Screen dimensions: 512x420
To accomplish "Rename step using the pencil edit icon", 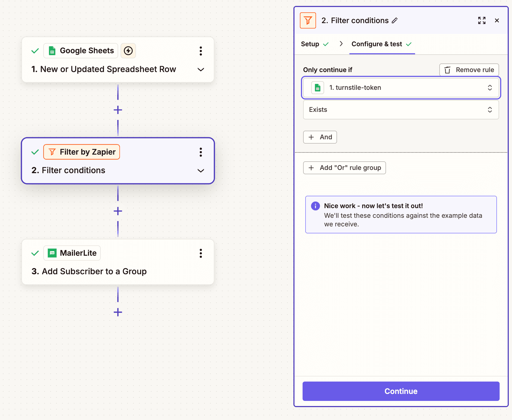I will tap(395, 20).
